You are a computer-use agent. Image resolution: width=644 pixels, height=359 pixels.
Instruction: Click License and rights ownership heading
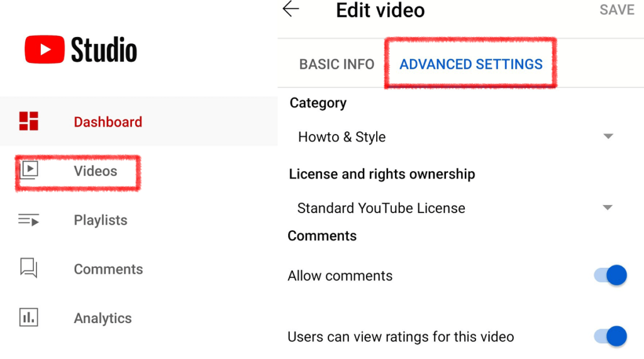pos(382,174)
